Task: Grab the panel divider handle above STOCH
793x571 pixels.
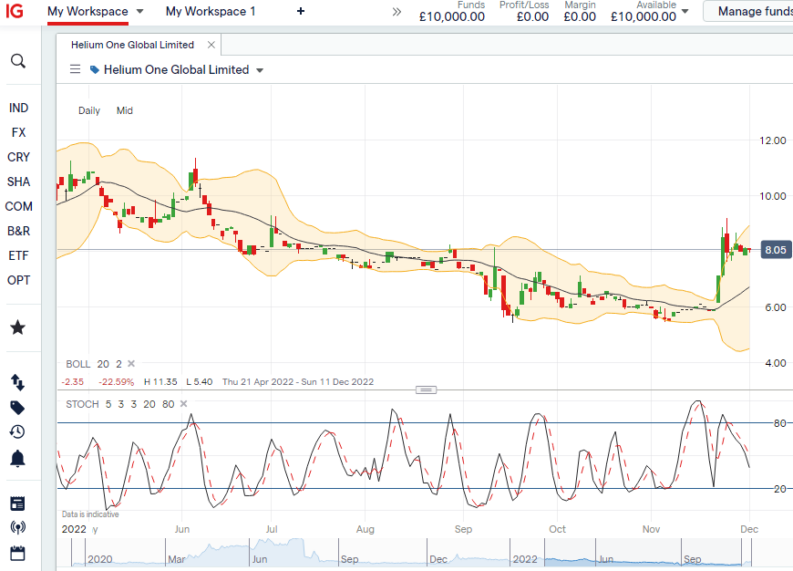Action: click(x=426, y=390)
